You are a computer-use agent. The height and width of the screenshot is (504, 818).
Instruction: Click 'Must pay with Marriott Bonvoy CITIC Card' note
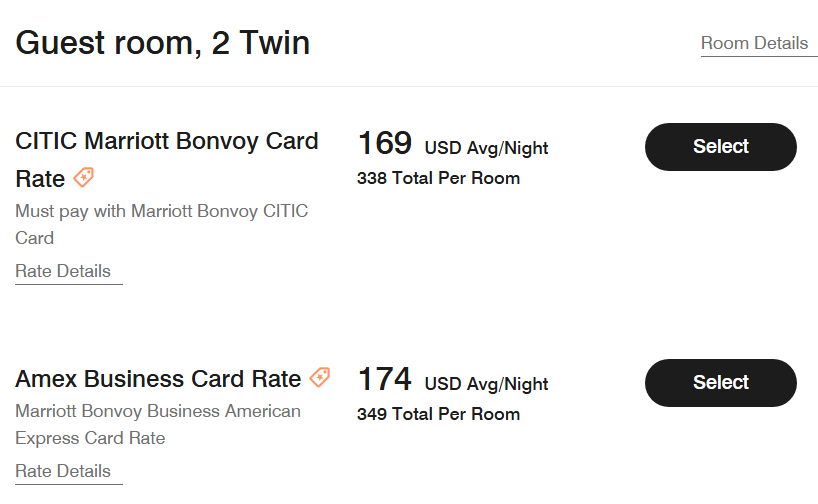tap(161, 211)
